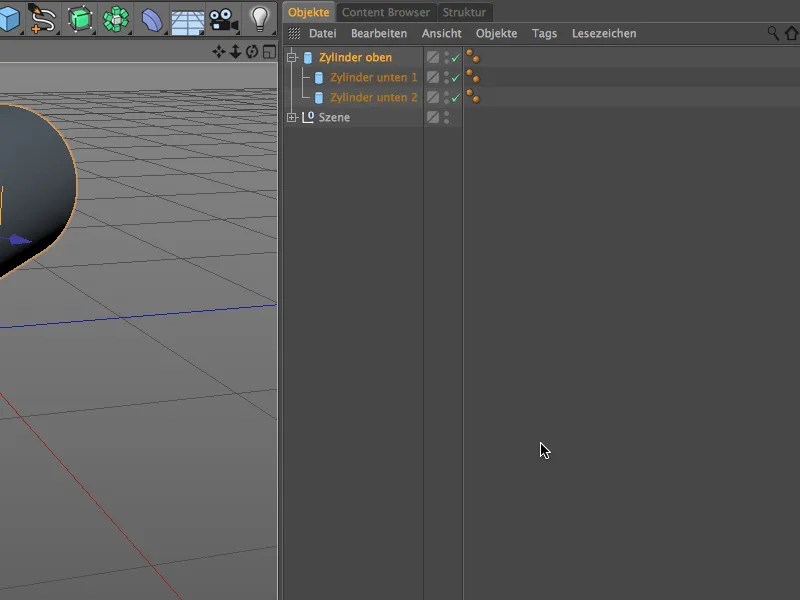Toggle layer box for Zylinder oben
This screenshot has width=800, height=600.
(x=433, y=57)
